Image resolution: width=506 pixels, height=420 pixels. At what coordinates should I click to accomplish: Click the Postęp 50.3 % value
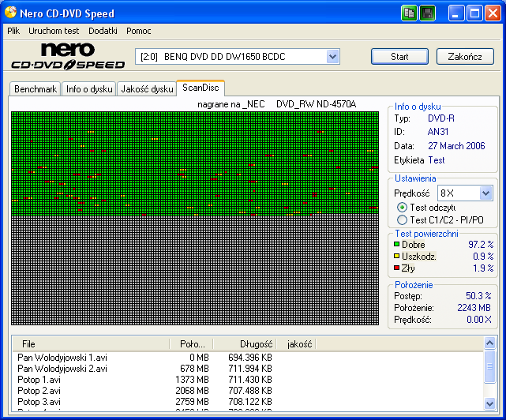pyautogui.click(x=478, y=296)
